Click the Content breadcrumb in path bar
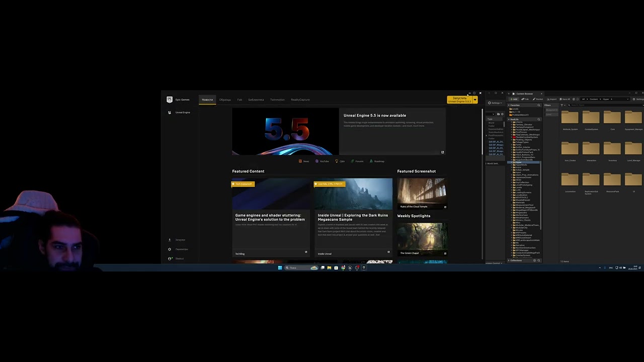This screenshot has height=362, width=644. pos(594,99)
